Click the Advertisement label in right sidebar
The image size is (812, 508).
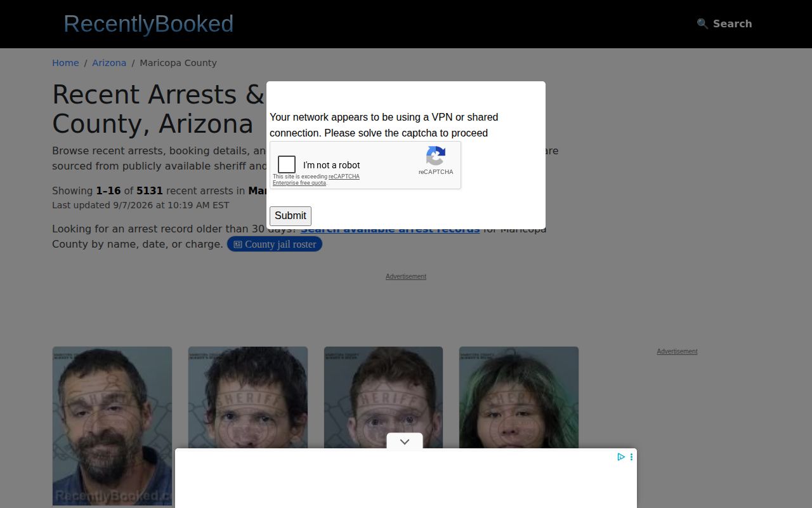pos(677,351)
